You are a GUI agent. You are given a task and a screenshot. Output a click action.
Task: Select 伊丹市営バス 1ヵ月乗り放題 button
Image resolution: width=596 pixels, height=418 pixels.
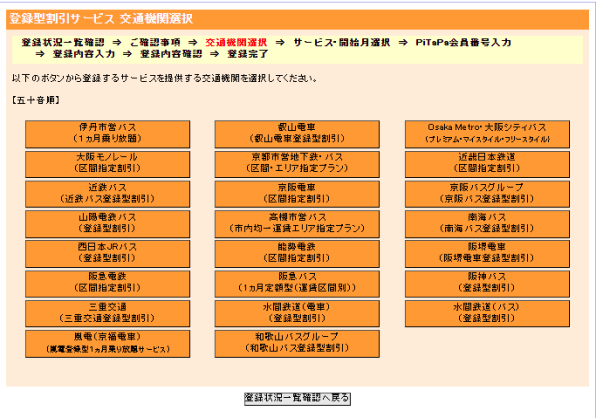[x=108, y=134]
